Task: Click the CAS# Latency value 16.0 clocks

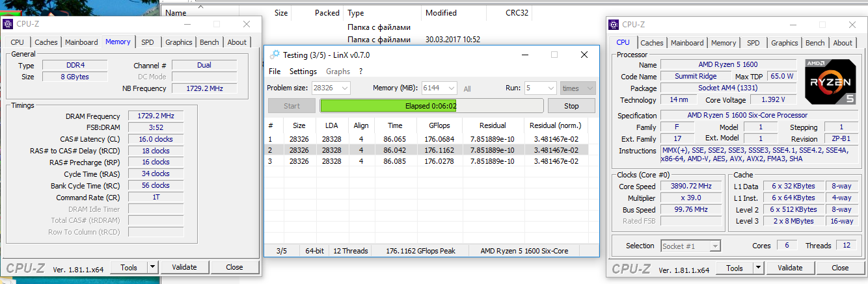Action: 156,139
